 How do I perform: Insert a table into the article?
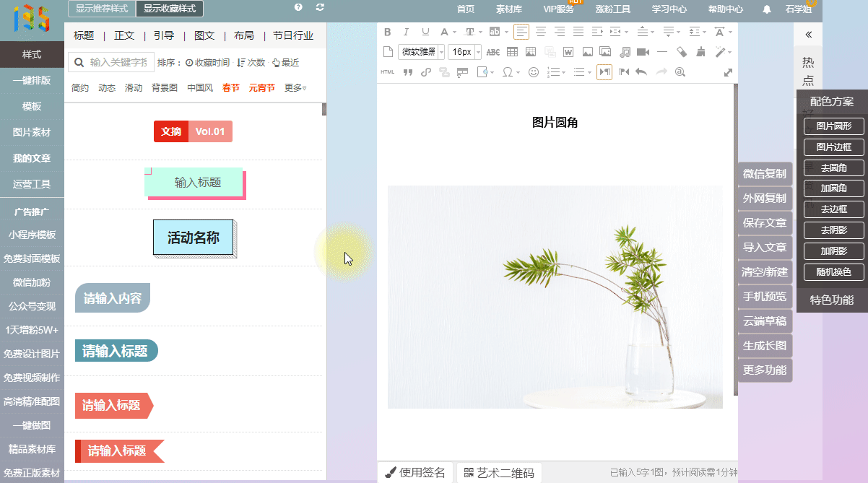point(512,52)
